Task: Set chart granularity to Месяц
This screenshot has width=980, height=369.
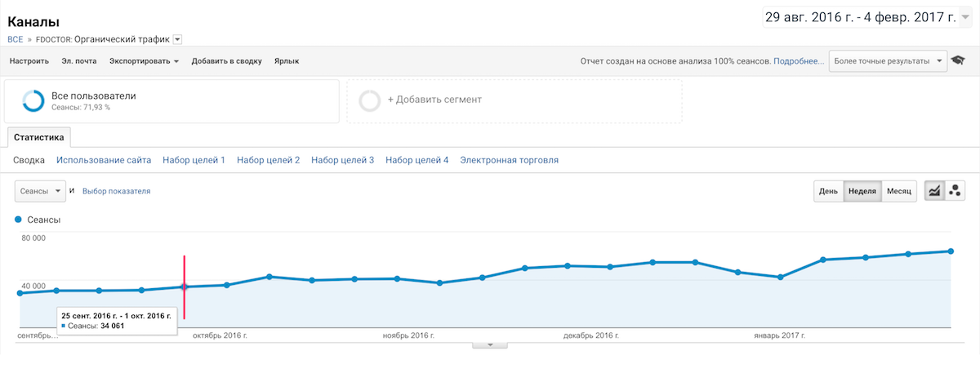Action: tap(899, 191)
